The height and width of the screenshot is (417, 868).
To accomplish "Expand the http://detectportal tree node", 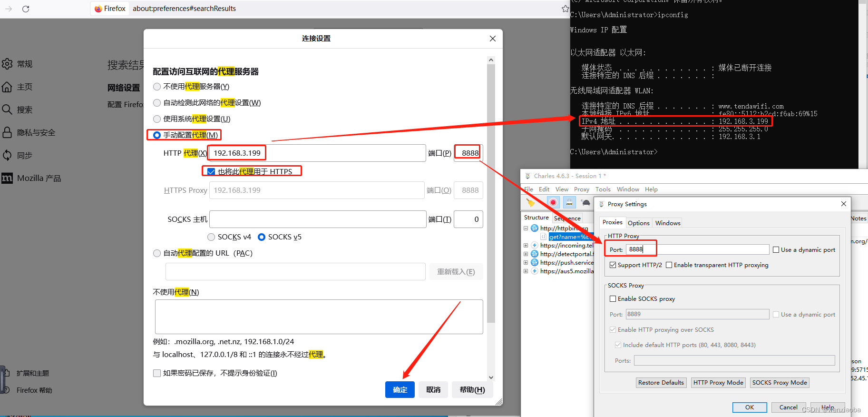I will 526,254.
